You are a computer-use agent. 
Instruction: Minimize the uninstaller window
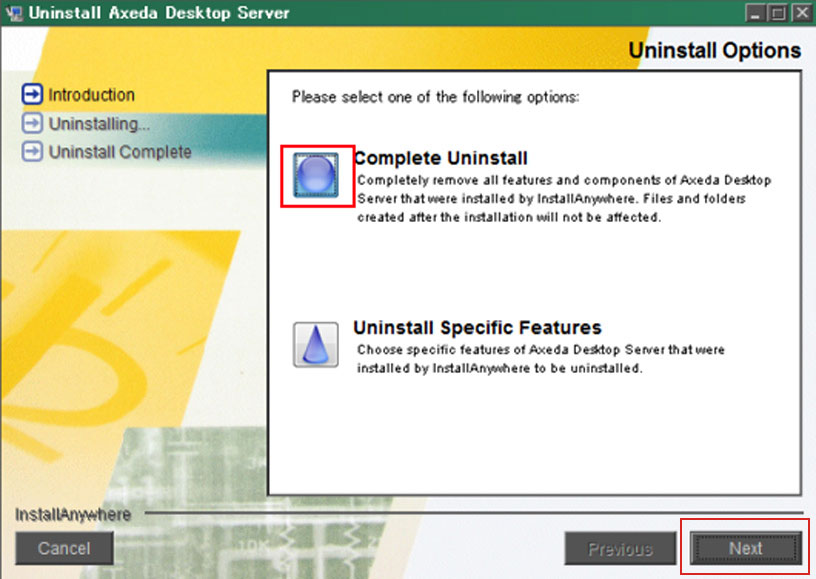pos(754,13)
